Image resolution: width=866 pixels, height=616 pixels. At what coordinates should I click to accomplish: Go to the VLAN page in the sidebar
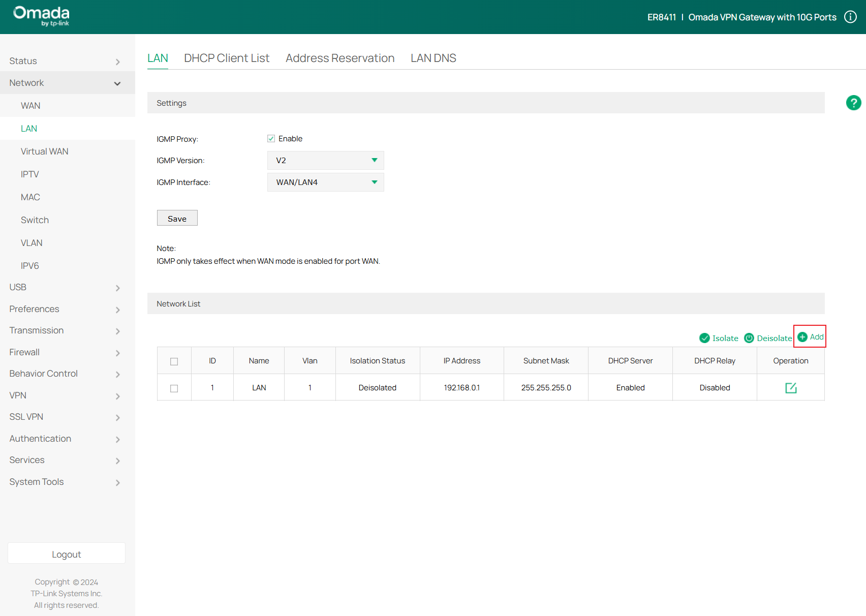click(x=32, y=242)
